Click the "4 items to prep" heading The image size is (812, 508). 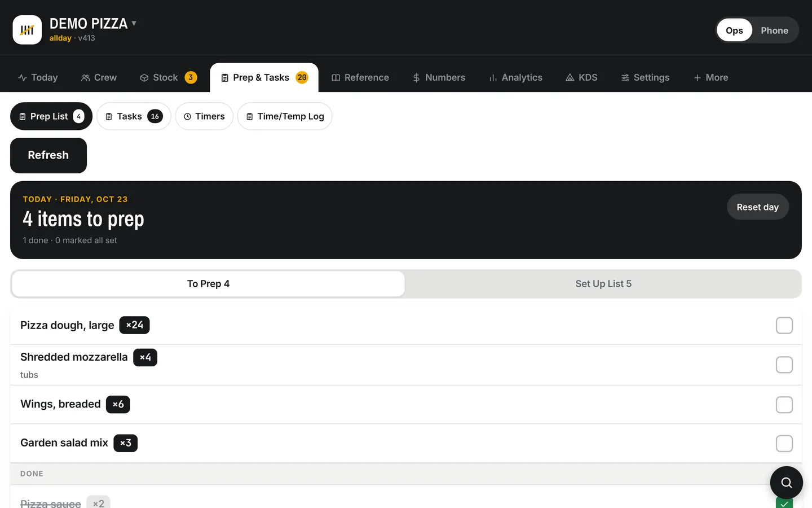pos(83,219)
